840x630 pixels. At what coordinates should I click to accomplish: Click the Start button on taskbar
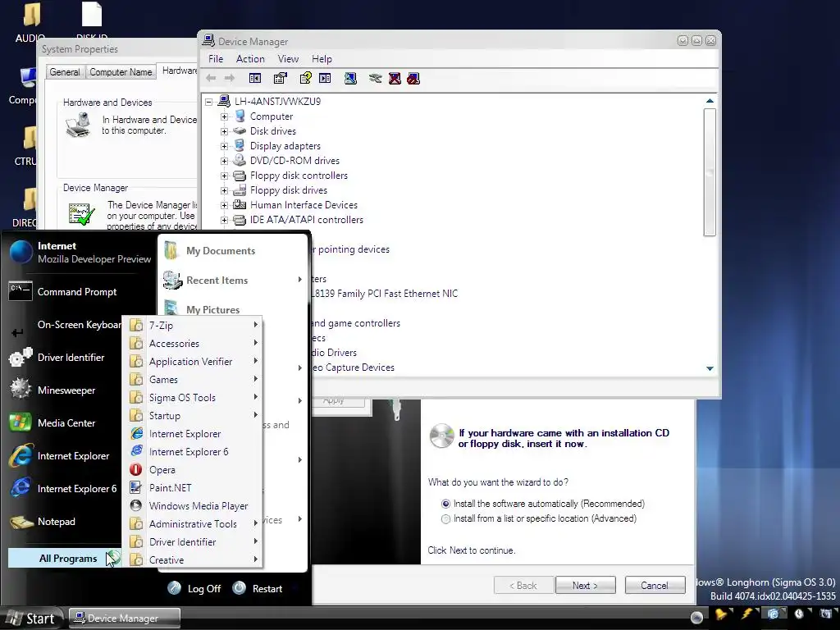tap(31, 619)
